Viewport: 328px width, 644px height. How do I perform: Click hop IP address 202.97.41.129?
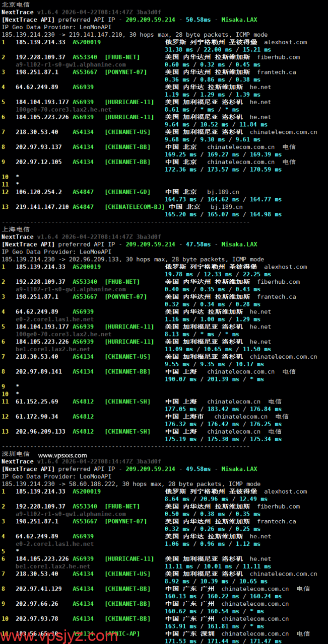[x=39, y=589]
